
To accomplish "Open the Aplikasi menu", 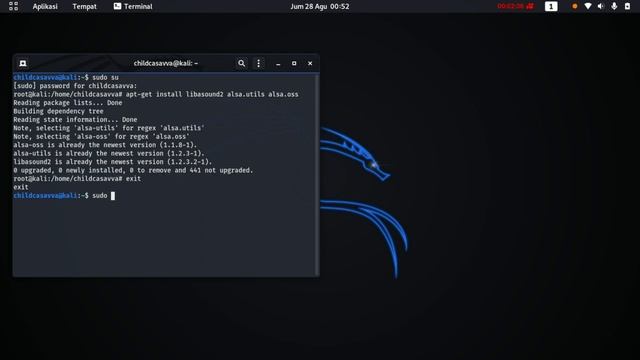I will [x=45, y=7].
